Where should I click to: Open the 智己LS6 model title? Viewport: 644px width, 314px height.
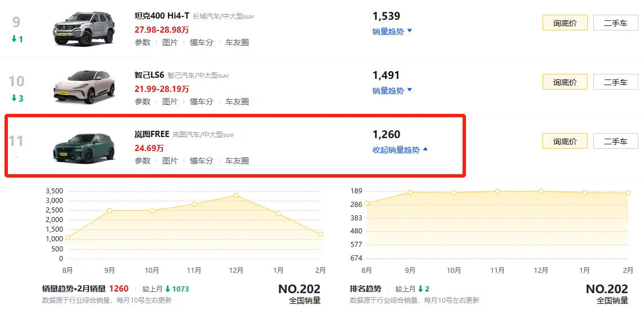tap(149, 75)
